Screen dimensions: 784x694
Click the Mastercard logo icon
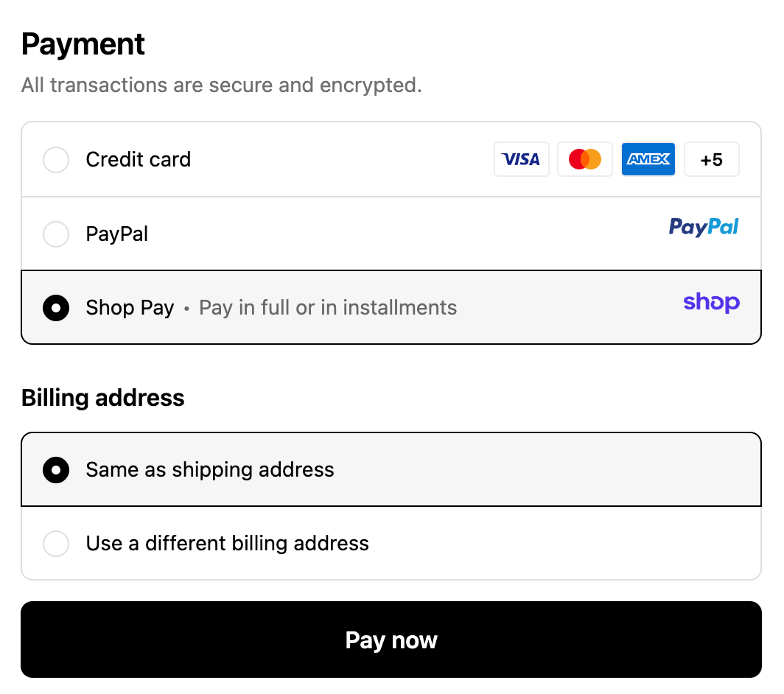point(585,159)
